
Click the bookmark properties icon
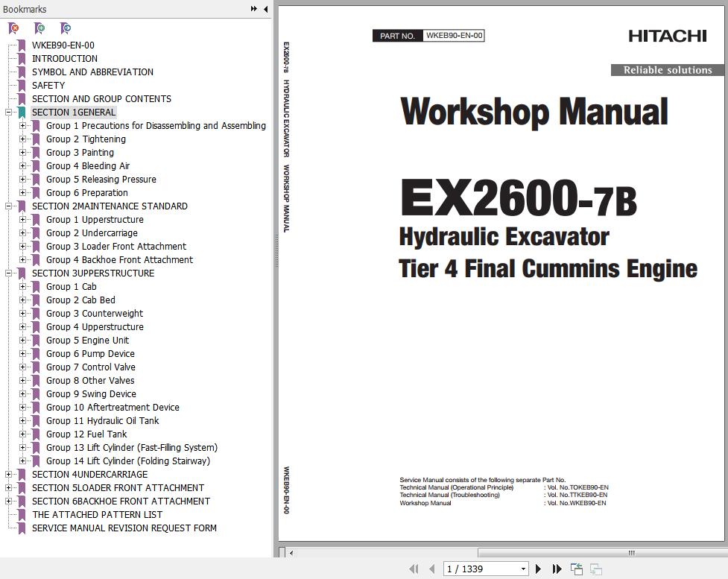(x=66, y=29)
